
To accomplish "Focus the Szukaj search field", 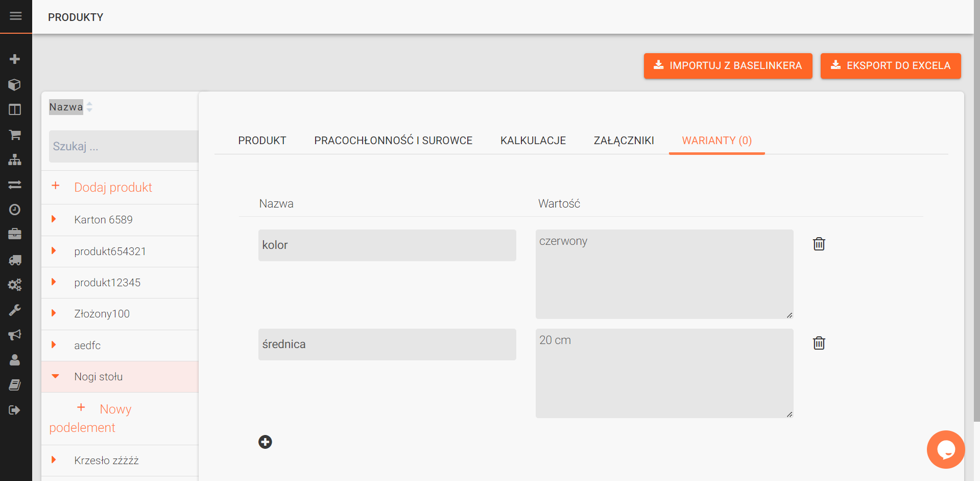I will point(124,147).
